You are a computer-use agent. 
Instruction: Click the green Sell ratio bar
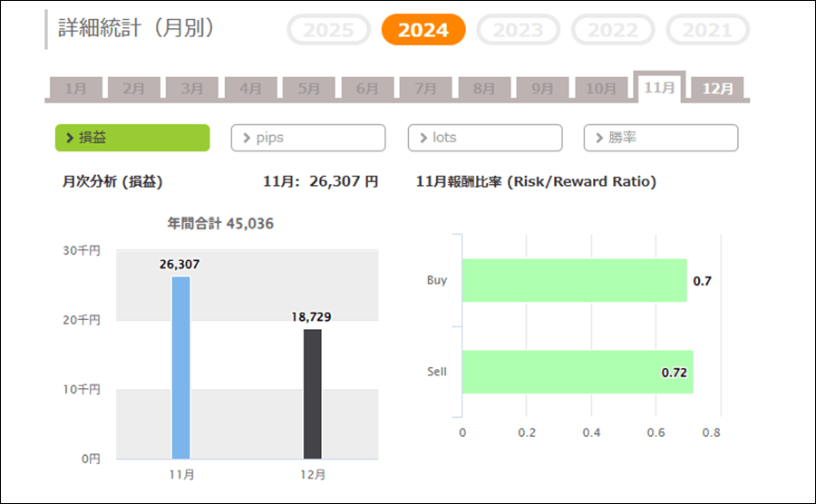click(x=577, y=372)
